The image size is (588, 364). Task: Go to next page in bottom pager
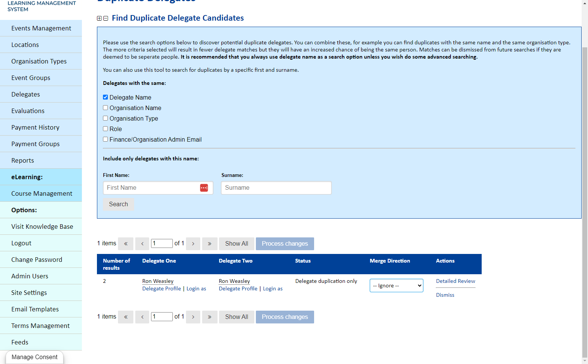pyautogui.click(x=193, y=317)
